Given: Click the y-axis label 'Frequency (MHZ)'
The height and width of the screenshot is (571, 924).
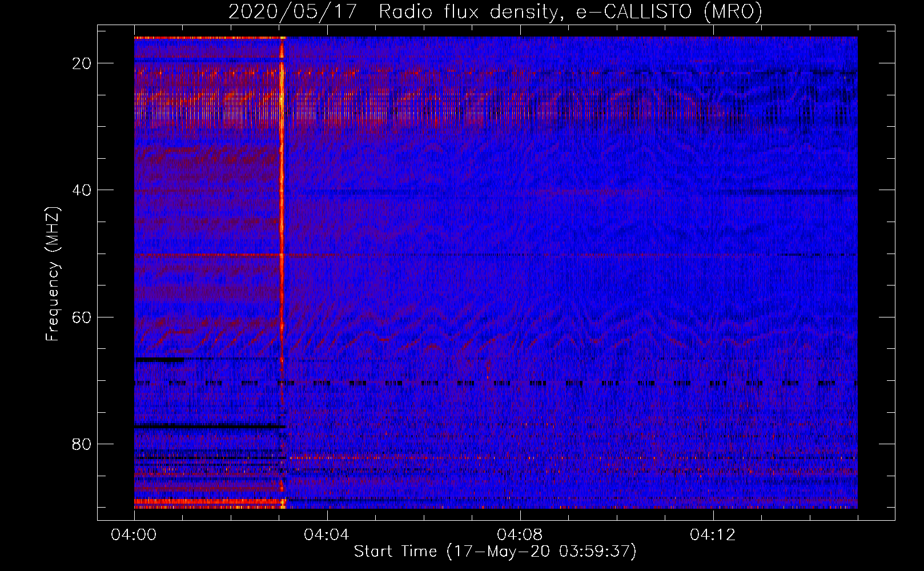Looking at the screenshot, I should [53, 274].
